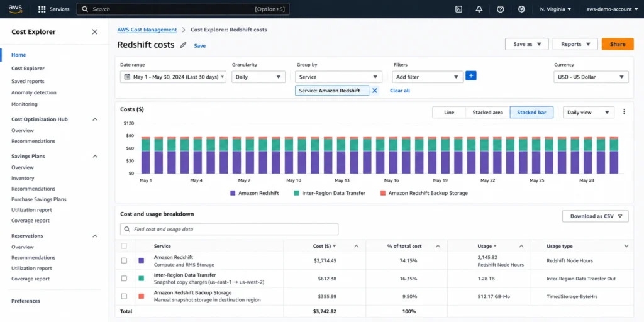Click the calendar icon in date range
This screenshot has width=644, height=322.
pos(127,77)
